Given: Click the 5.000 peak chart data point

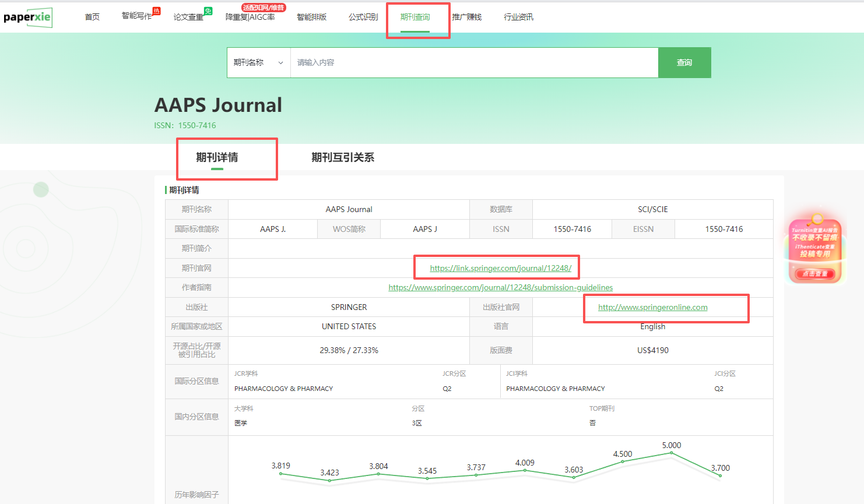Looking at the screenshot, I should 672,453.
